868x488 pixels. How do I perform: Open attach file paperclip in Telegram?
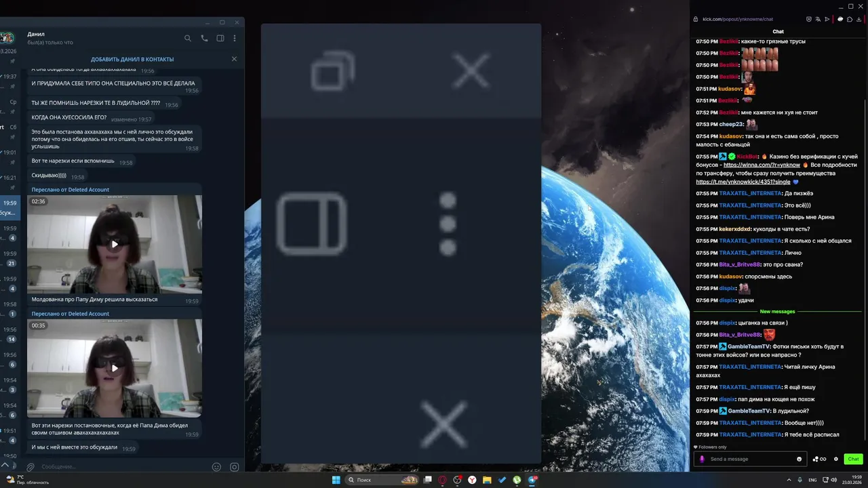[x=31, y=467]
